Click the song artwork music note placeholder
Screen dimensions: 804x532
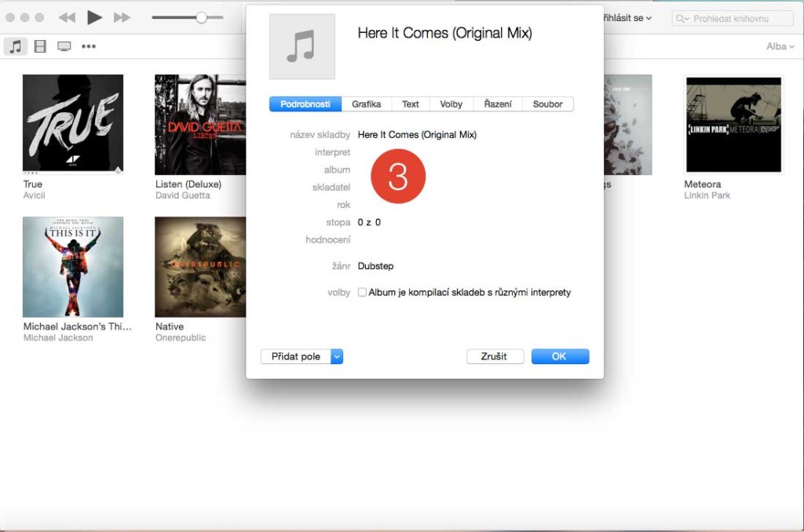pyautogui.click(x=302, y=46)
